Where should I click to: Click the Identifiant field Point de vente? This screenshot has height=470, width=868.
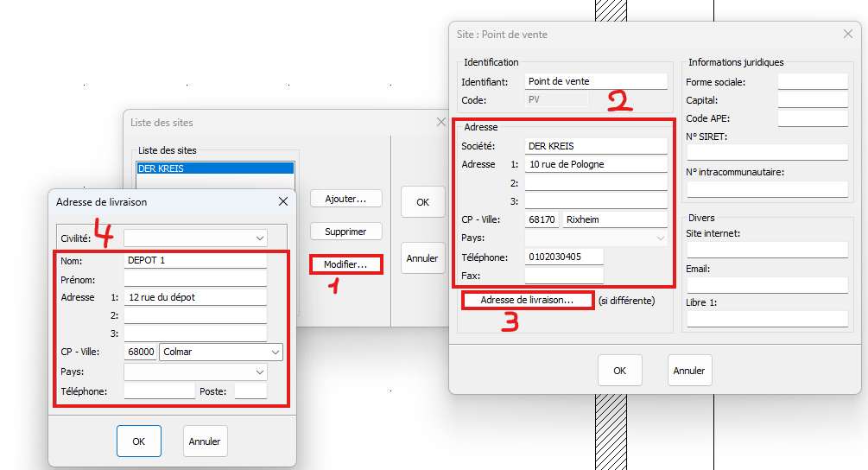tap(596, 81)
